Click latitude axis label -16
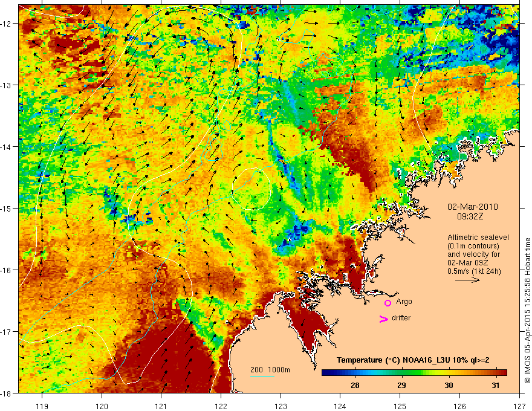This screenshot has width=532, height=411. click(x=7, y=270)
